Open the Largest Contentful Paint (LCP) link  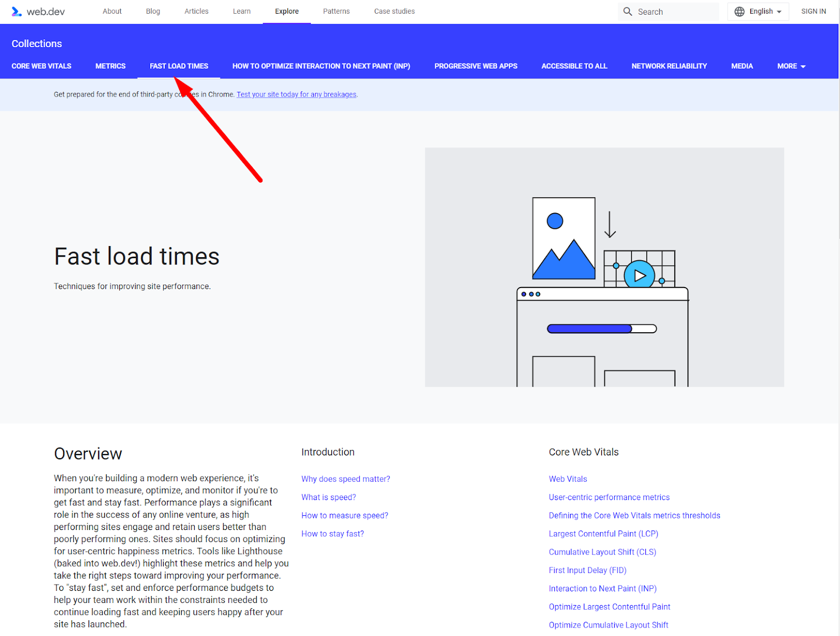tap(603, 534)
